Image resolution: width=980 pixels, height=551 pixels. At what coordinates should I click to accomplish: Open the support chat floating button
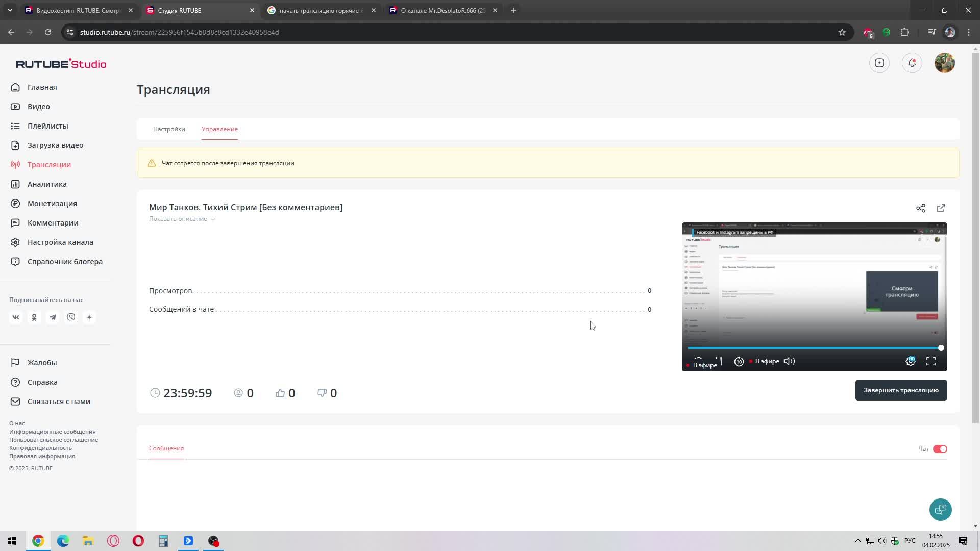940,510
